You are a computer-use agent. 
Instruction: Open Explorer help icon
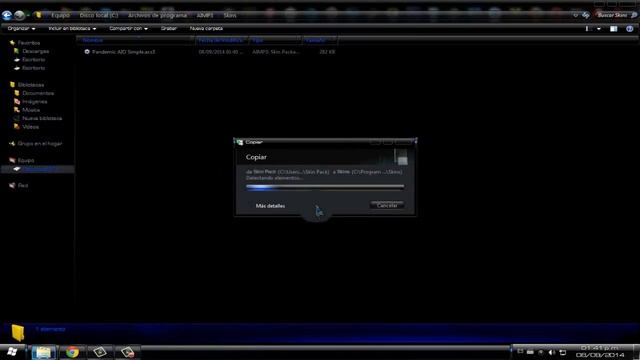tap(630, 29)
